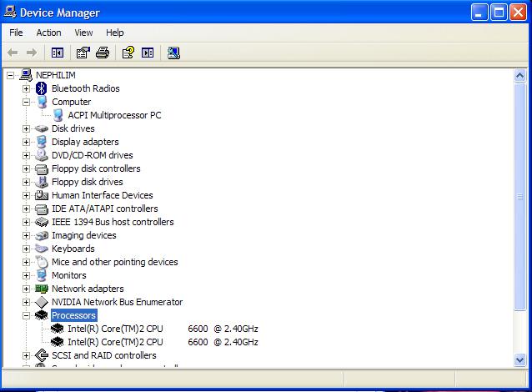Open the File menu

click(16, 33)
